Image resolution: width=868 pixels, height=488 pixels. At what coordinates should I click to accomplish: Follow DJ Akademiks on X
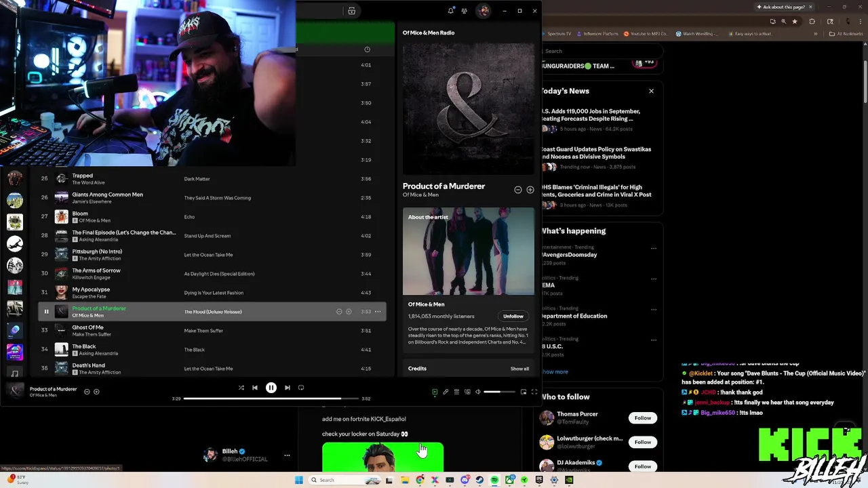pyautogui.click(x=643, y=466)
